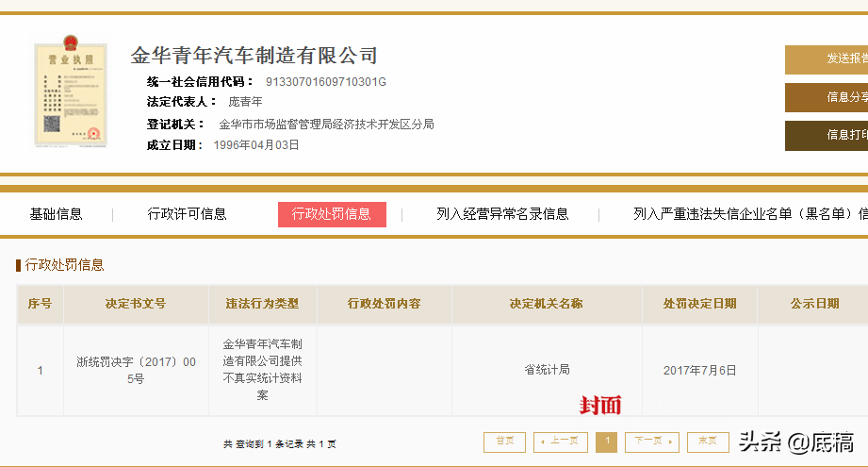Click the company name 金华青年汽车制造有限公司 heading

point(254,56)
